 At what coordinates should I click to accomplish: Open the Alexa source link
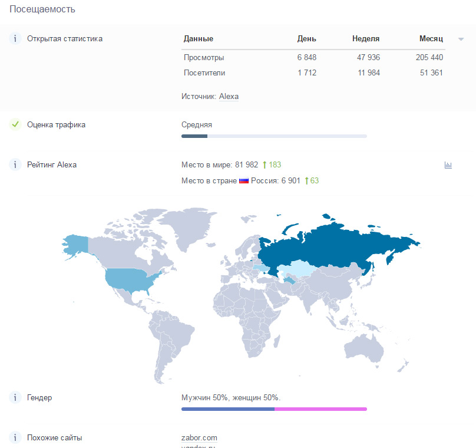point(229,96)
